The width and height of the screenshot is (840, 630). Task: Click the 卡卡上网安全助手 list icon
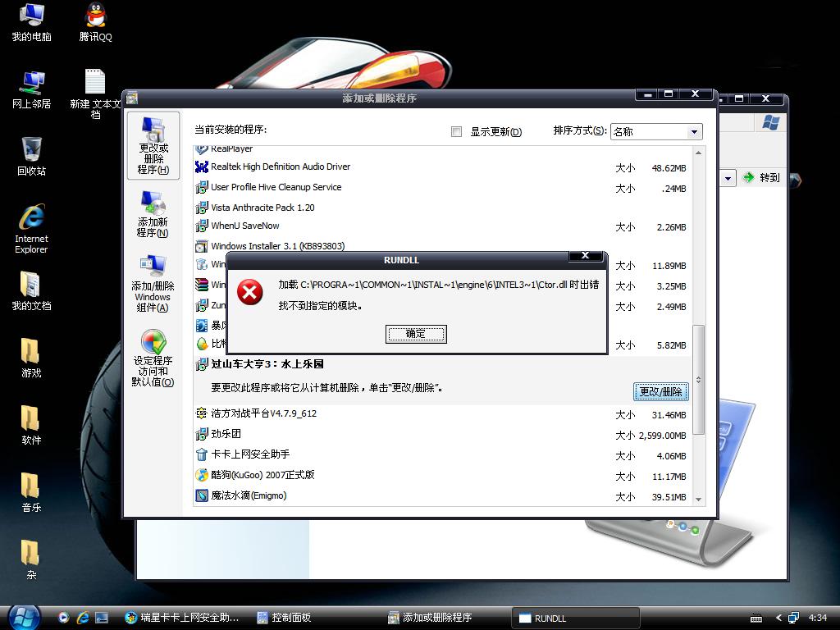coord(202,454)
